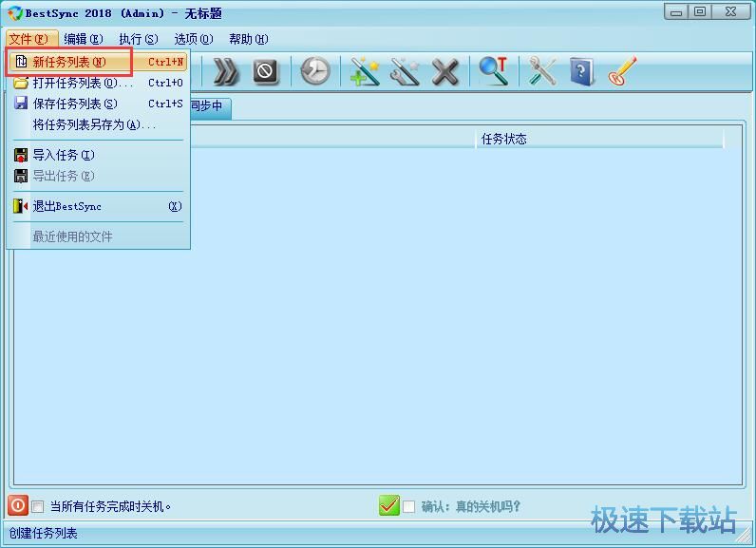
Task: Click 保存任务列表 menu entry
Action: coord(74,104)
